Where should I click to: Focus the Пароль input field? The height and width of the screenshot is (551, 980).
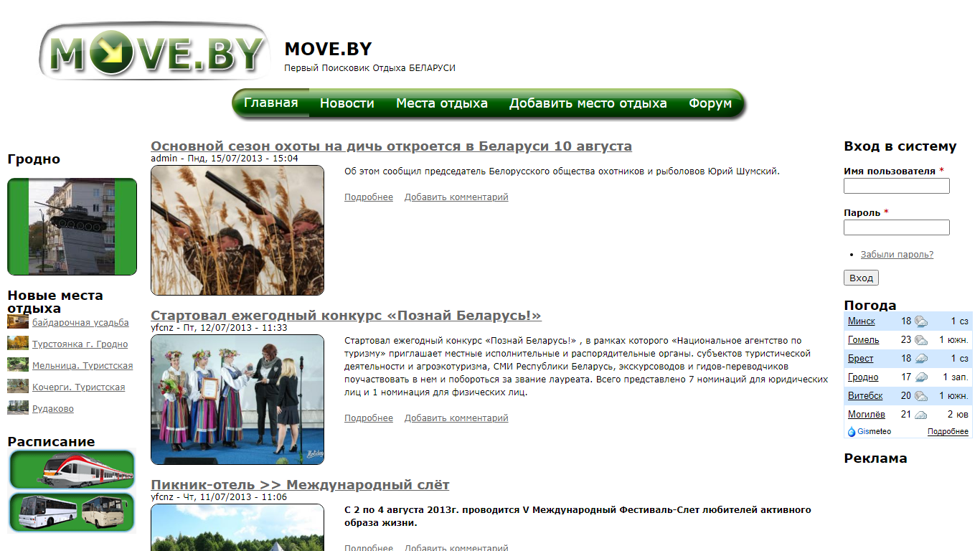point(897,227)
